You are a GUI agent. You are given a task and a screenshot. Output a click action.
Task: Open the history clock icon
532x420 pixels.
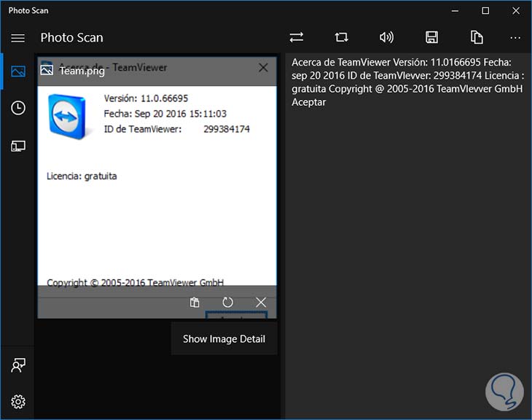pyautogui.click(x=18, y=108)
